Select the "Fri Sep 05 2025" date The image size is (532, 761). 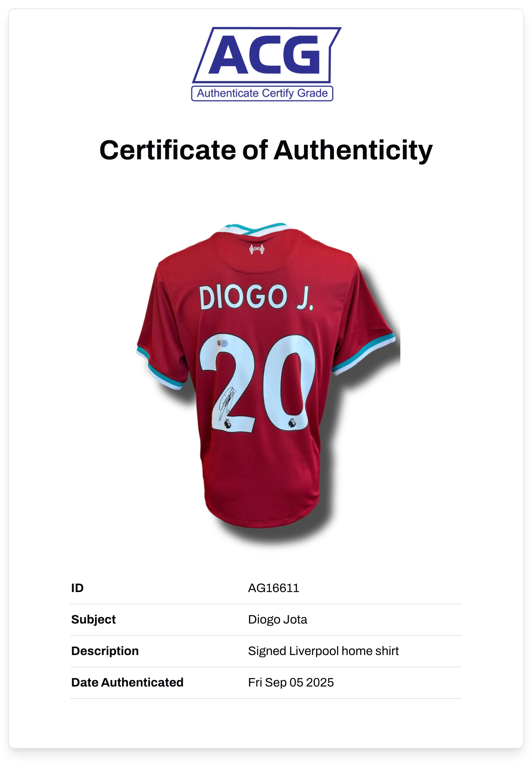tap(291, 682)
